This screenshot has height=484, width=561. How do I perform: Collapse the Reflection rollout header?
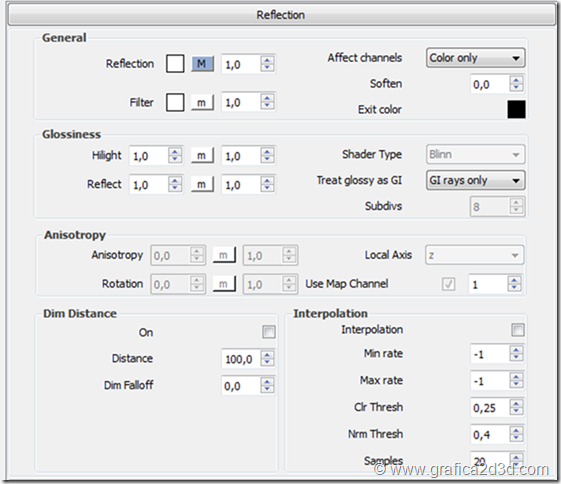click(x=281, y=15)
